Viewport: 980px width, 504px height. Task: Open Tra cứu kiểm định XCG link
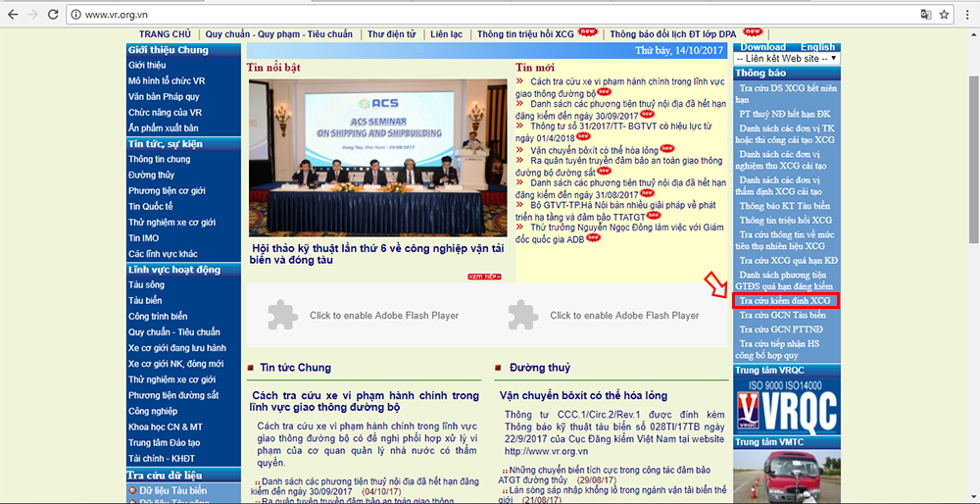point(784,301)
